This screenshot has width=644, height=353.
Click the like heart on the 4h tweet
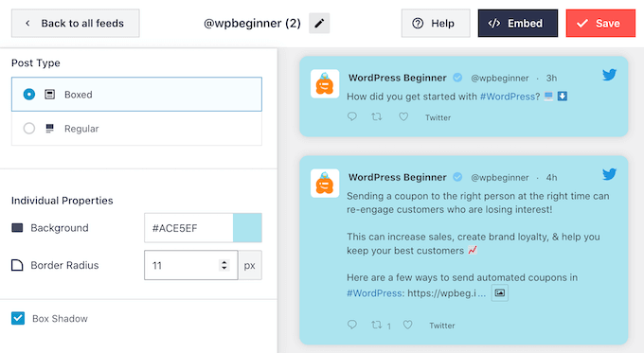coord(407,326)
